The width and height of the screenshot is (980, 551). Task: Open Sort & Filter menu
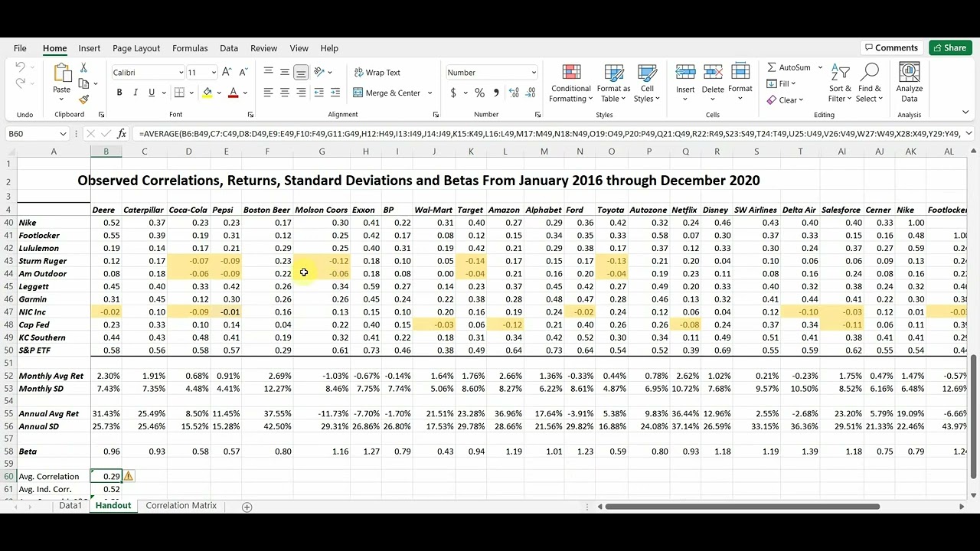tap(840, 83)
